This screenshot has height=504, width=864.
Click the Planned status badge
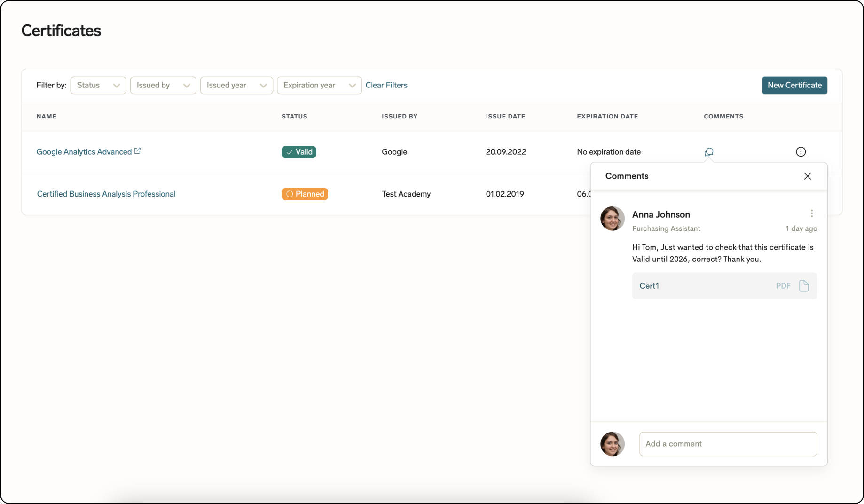[x=305, y=194]
